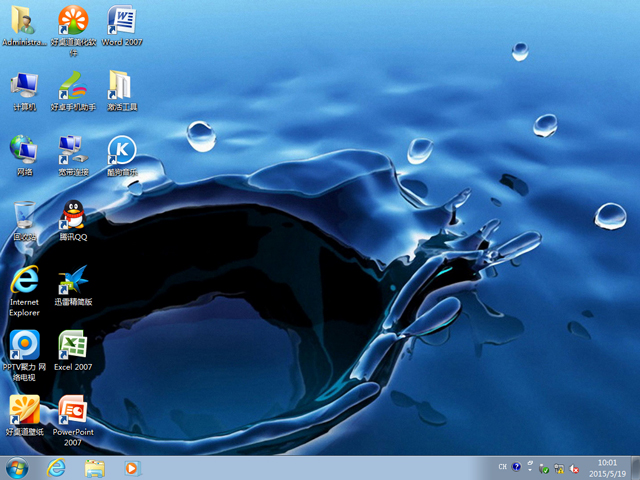Select the Word 2007 shortcut
The image size is (640, 480).
[x=122, y=25]
